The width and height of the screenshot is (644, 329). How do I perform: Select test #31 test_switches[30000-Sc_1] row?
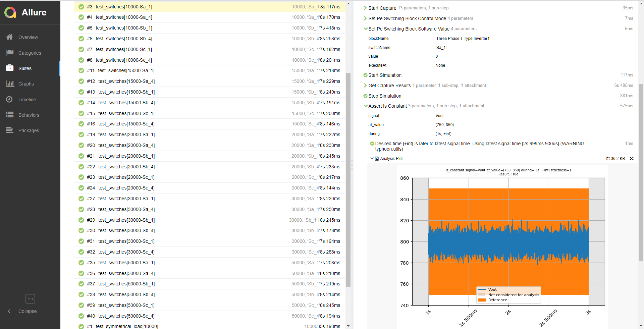coord(210,241)
